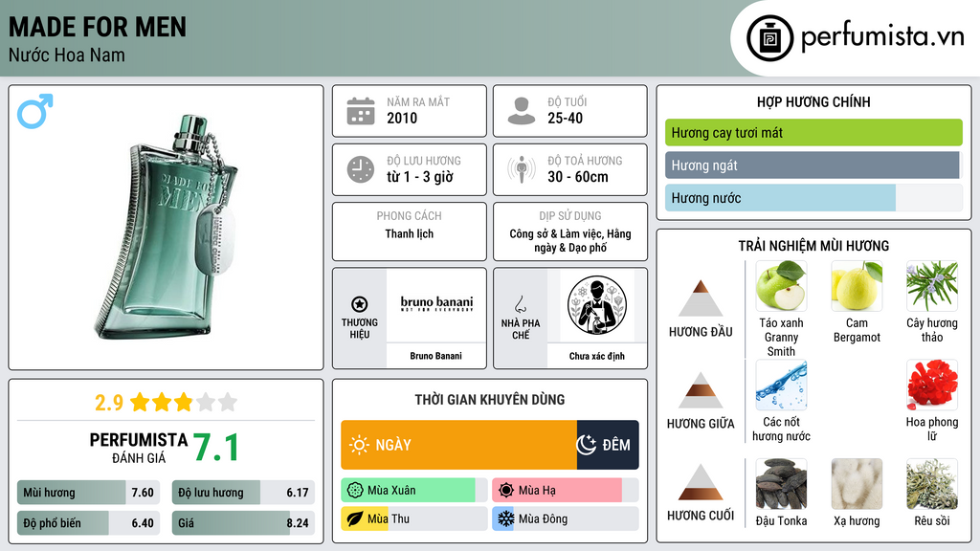Screen dimensions: 980x551
Task: Open the Táo xanh Granny Smith note image
Action: click(781, 286)
